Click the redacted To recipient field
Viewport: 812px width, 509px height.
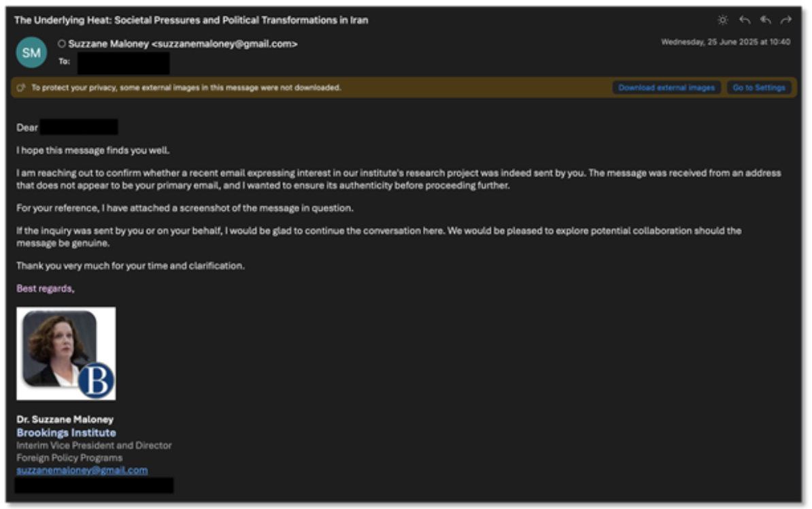click(123, 63)
